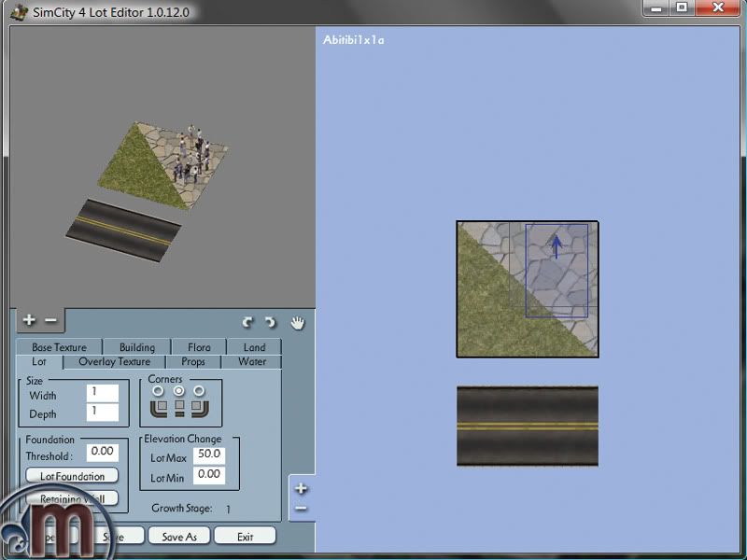747x560 pixels.
Task: Click the crowd of people in 3D preview
Action: click(193, 153)
